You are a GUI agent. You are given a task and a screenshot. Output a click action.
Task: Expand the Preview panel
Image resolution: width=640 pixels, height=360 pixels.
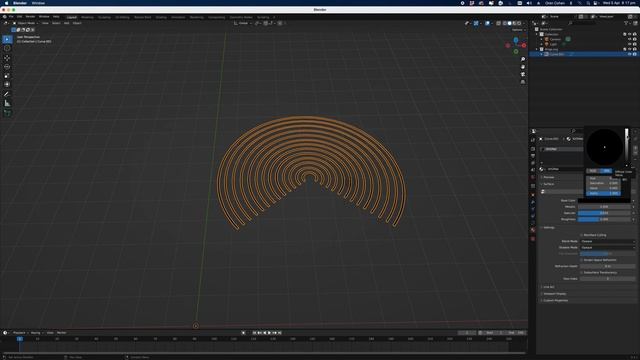(x=549, y=177)
